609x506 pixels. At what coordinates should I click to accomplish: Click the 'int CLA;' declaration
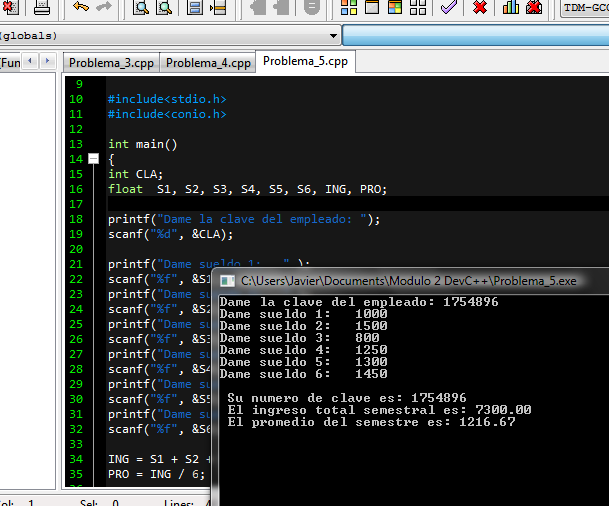tap(136, 174)
